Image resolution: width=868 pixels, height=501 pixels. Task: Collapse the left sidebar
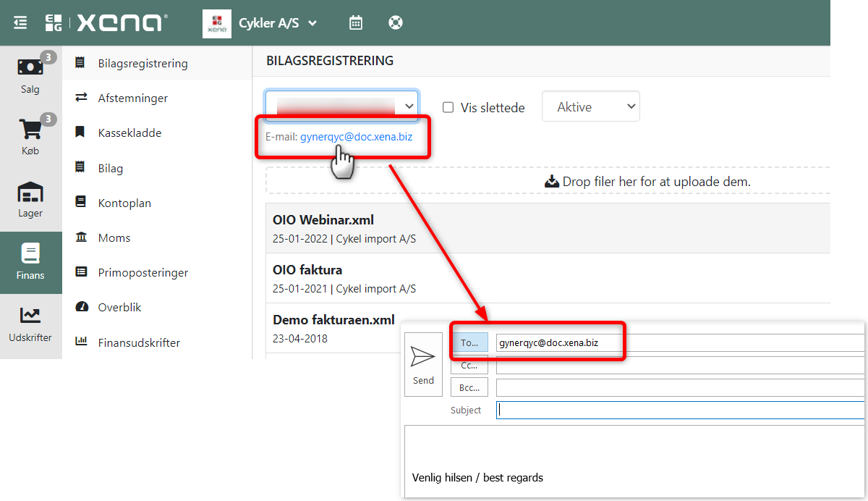pyautogui.click(x=20, y=22)
